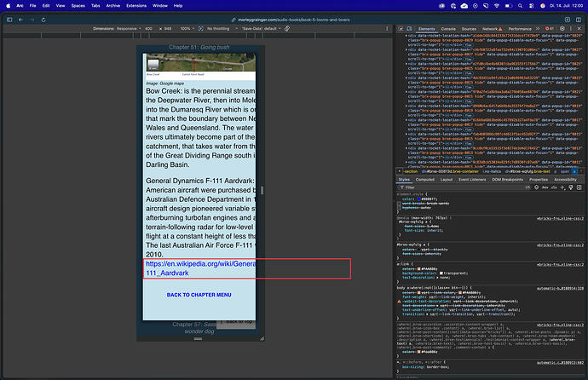Image resolution: width=588 pixels, height=380 pixels.
Task: Switch to the Computed tab
Action: click(425, 180)
